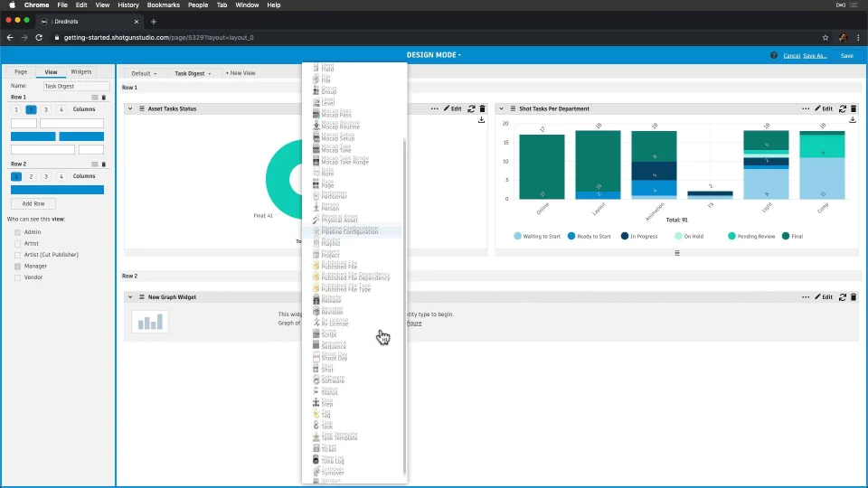Open the Bookmarks menu in menu bar

click(x=164, y=5)
